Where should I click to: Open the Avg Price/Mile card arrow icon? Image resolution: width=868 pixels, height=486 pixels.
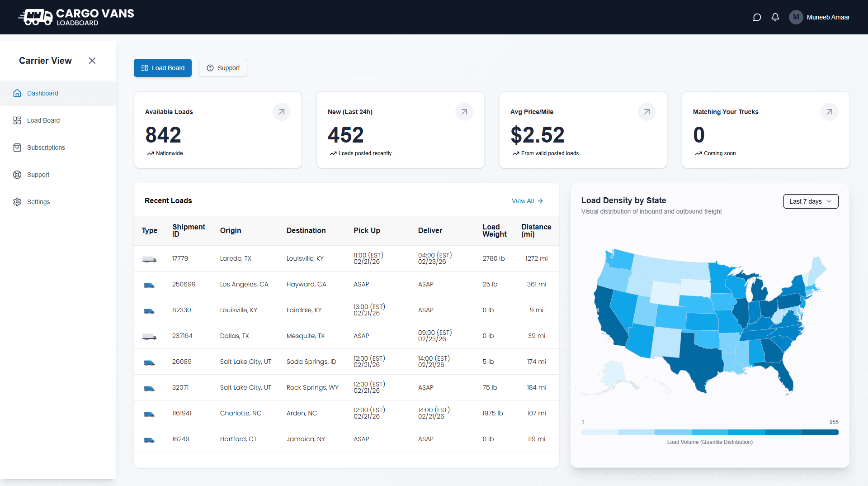coord(646,112)
